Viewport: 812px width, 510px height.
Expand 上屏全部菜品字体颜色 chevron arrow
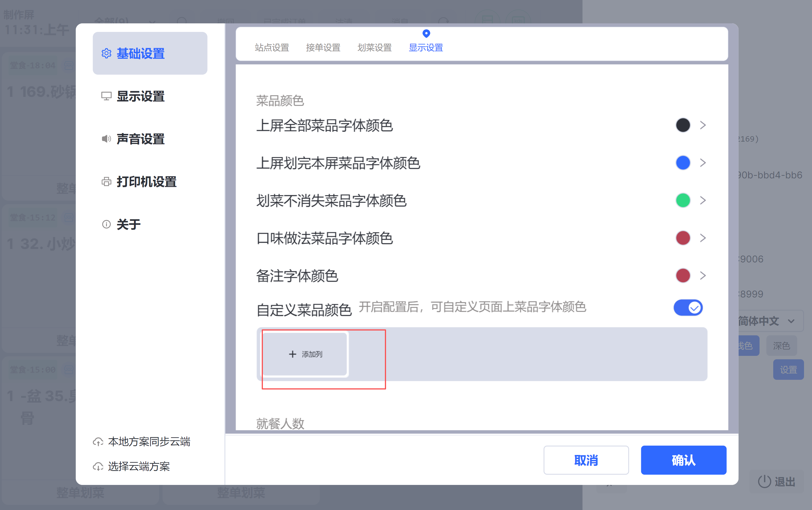703,125
